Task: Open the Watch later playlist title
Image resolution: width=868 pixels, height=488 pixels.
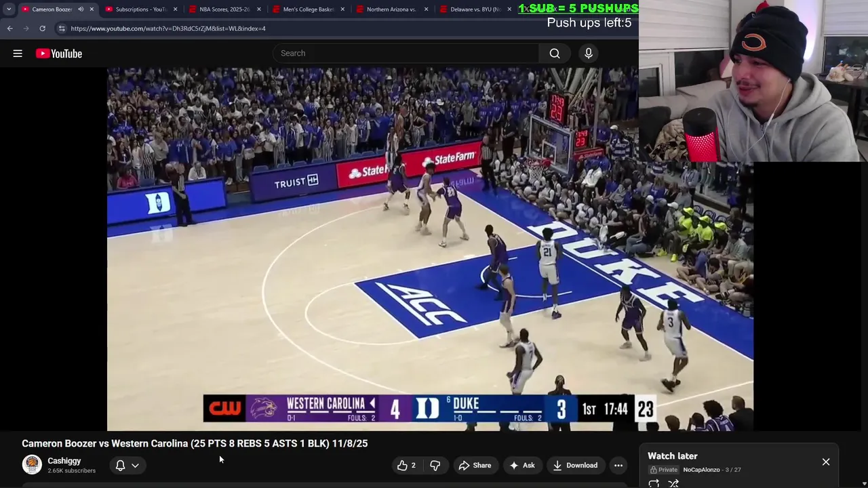Action: coord(672,456)
